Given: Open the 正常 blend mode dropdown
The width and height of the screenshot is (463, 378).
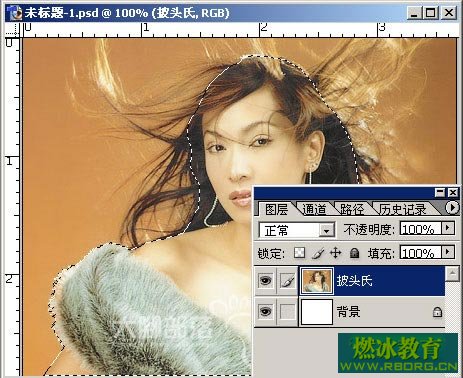Looking at the screenshot, I should (297, 230).
